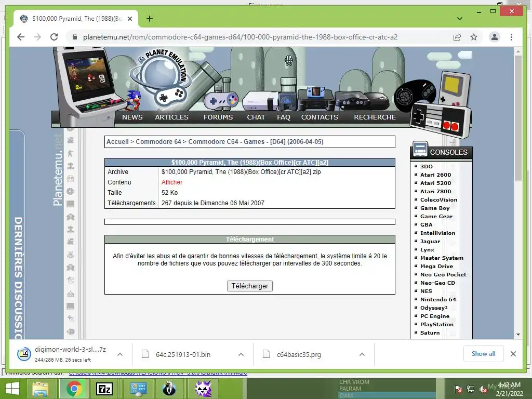Click the forward navigation arrow
Viewport: 532px width, 399px height.
click(37, 37)
